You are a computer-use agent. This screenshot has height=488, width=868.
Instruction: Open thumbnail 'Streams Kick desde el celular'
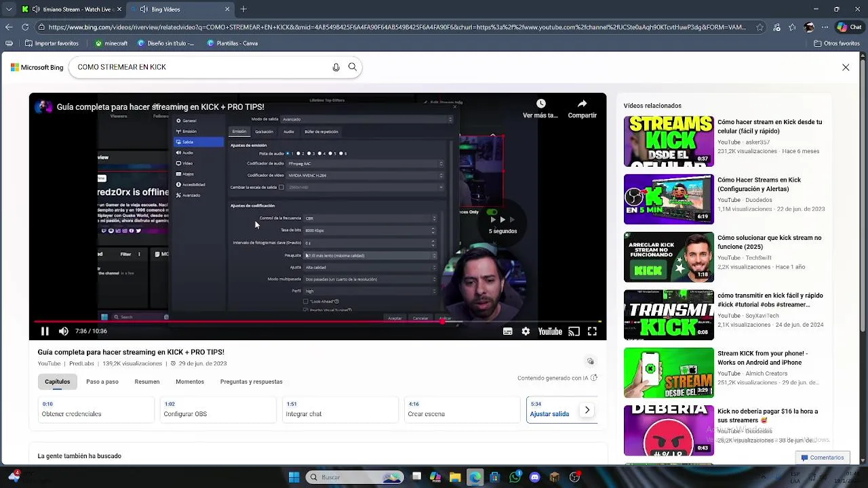tap(669, 141)
